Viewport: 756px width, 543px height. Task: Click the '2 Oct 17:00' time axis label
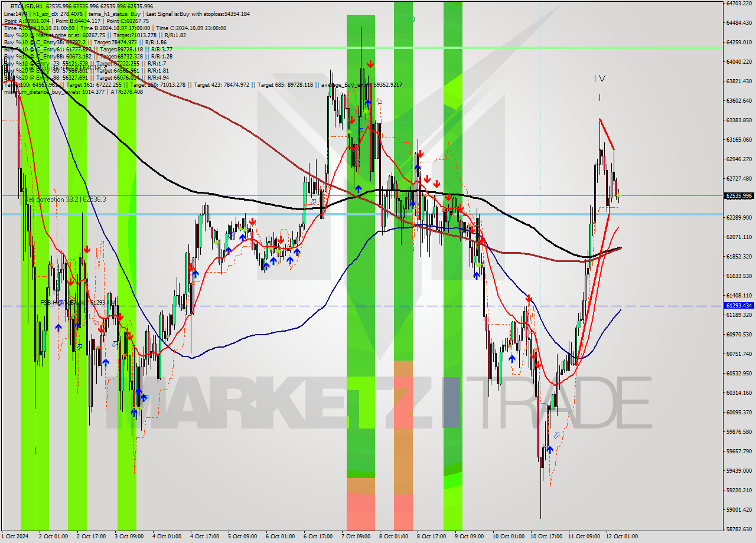pos(91,537)
